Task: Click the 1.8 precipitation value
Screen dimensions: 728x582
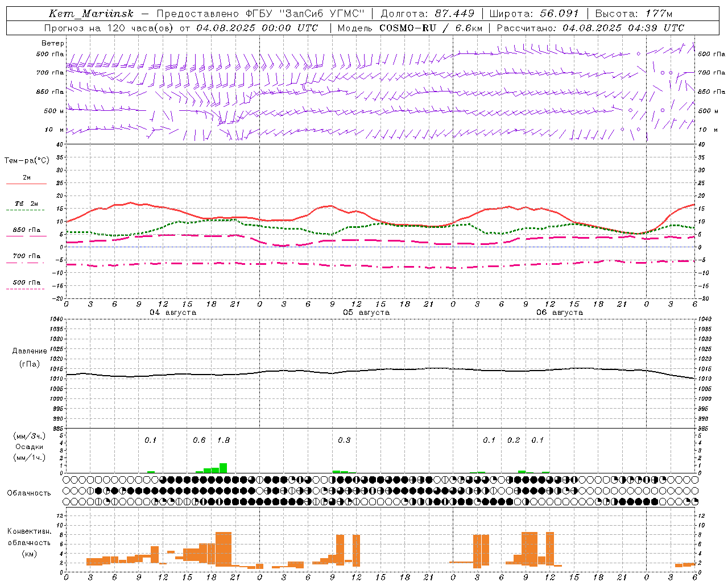Action: pyautogui.click(x=224, y=440)
